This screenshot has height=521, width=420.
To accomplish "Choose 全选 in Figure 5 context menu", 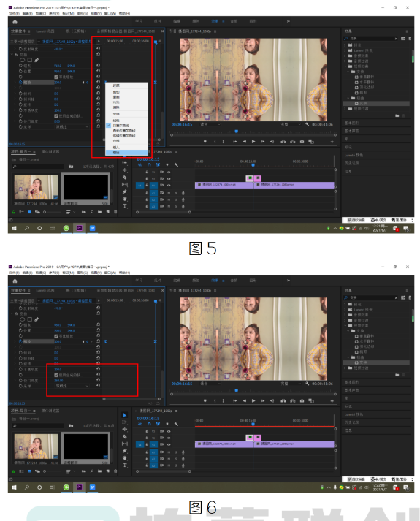I will pyautogui.click(x=127, y=114).
